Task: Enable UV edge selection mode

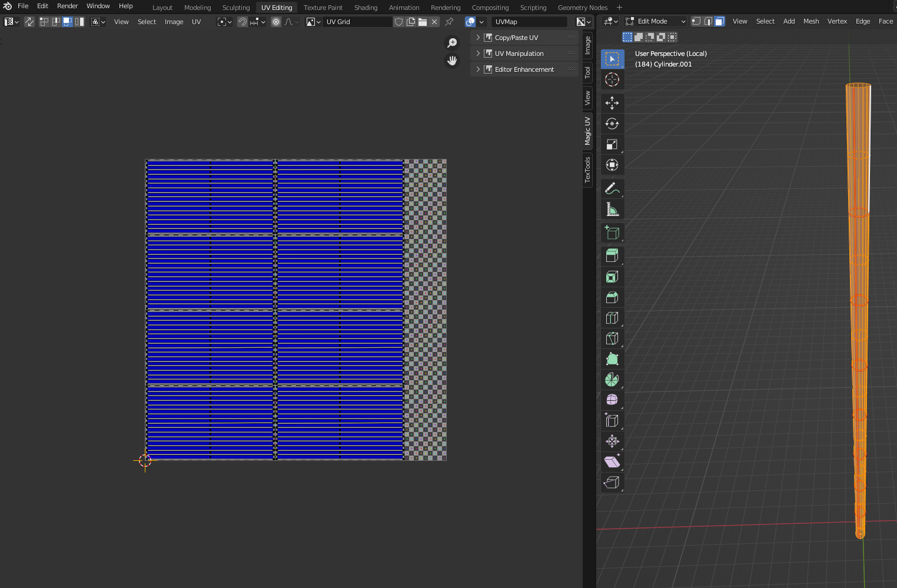Action: [56, 22]
